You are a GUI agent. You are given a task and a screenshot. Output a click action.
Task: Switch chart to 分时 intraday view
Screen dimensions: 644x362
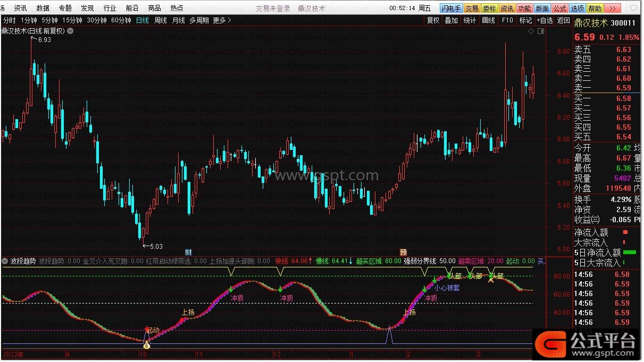10,20
